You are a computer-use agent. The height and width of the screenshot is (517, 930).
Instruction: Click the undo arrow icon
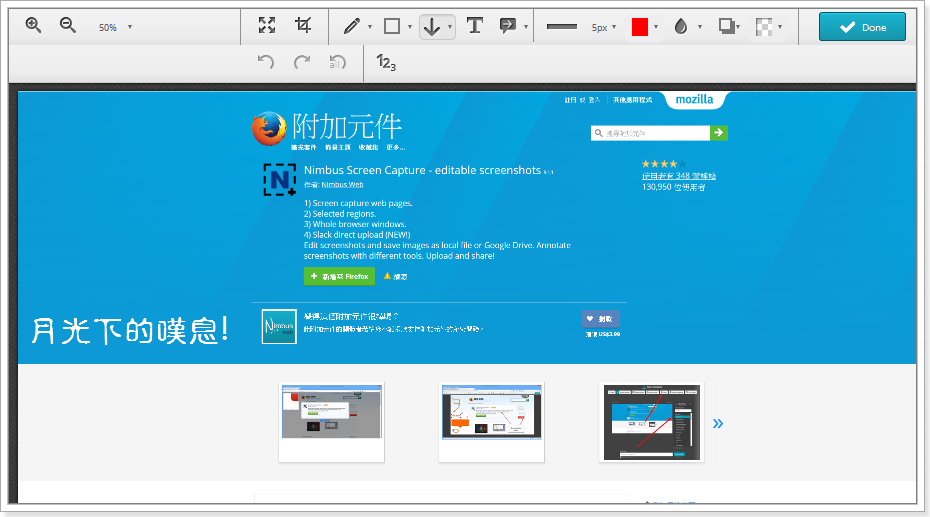click(265, 62)
